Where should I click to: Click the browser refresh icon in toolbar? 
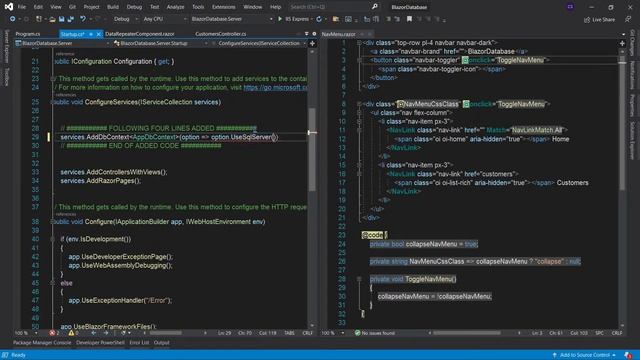tap(319, 19)
